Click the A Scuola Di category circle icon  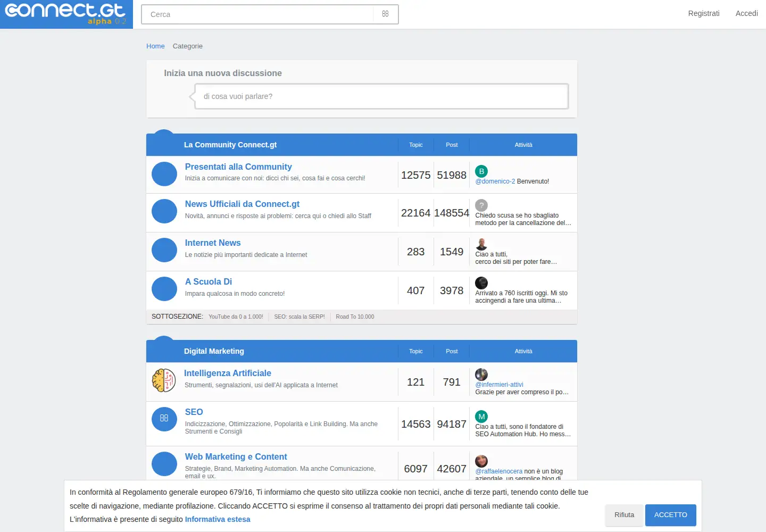pos(164,289)
